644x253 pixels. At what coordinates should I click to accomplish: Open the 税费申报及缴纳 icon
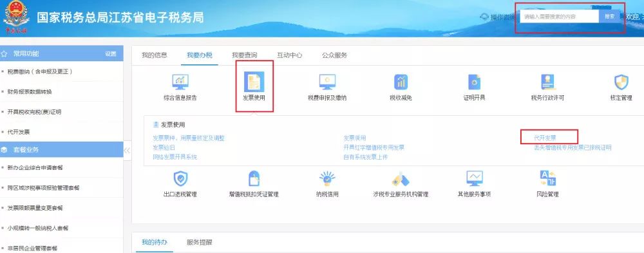coord(327,82)
